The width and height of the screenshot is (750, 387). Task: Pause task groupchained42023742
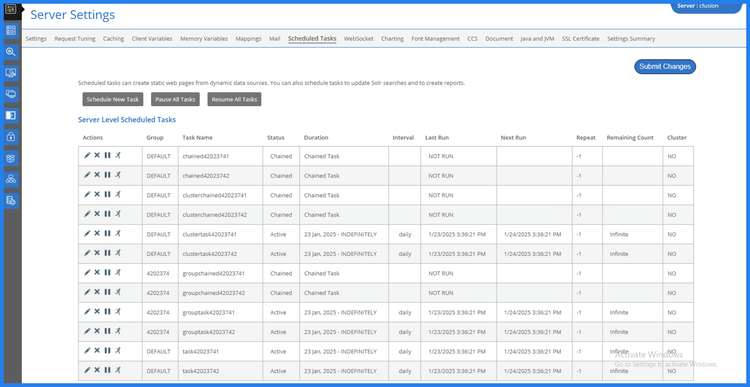107,292
